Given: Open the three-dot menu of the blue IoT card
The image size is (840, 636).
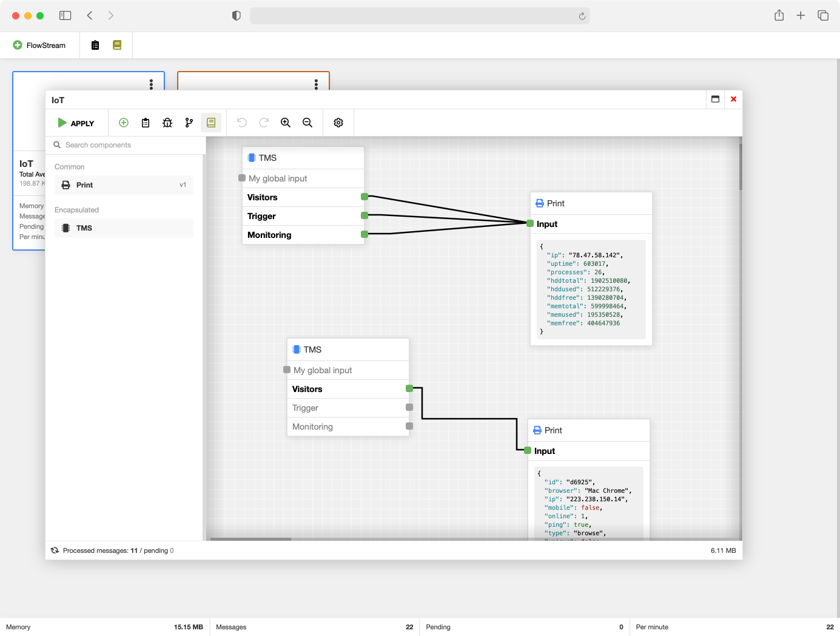Looking at the screenshot, I should click(152, 84).
